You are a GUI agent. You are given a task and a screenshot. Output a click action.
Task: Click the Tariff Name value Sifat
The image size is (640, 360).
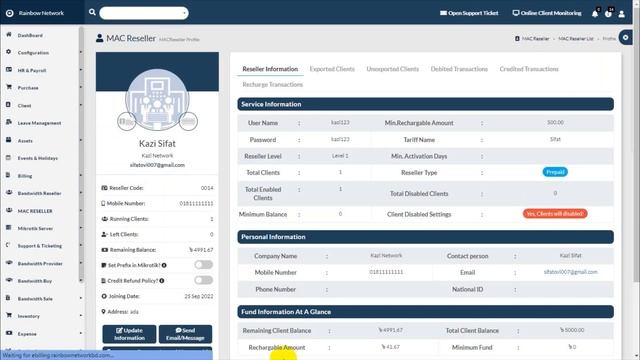click(x=555, y=140)
